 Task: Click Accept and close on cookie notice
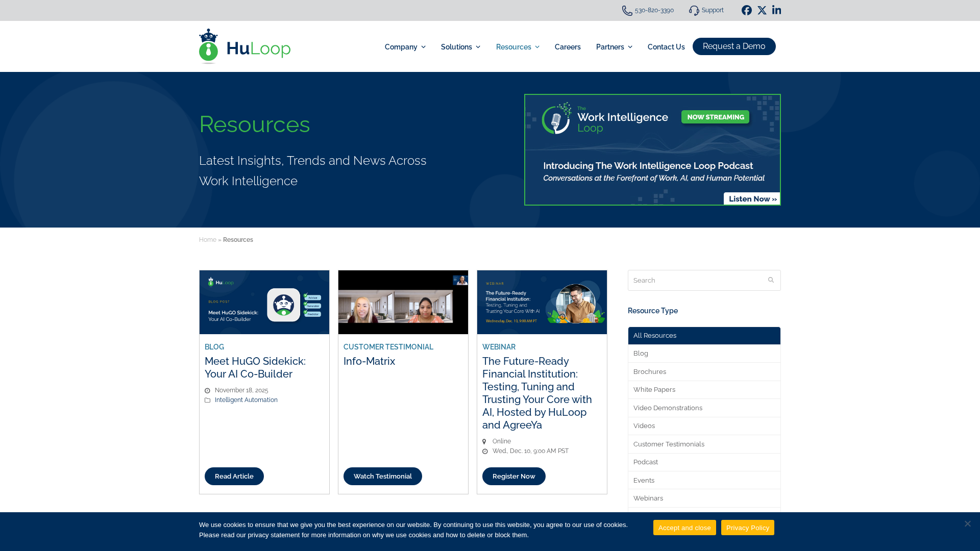684,528
